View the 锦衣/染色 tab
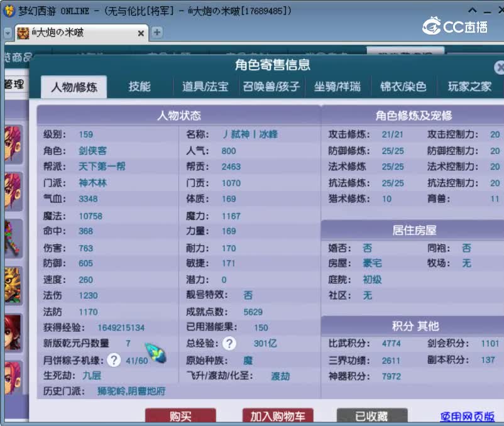Screen dimensions: 504x426 tap(403, 87)
